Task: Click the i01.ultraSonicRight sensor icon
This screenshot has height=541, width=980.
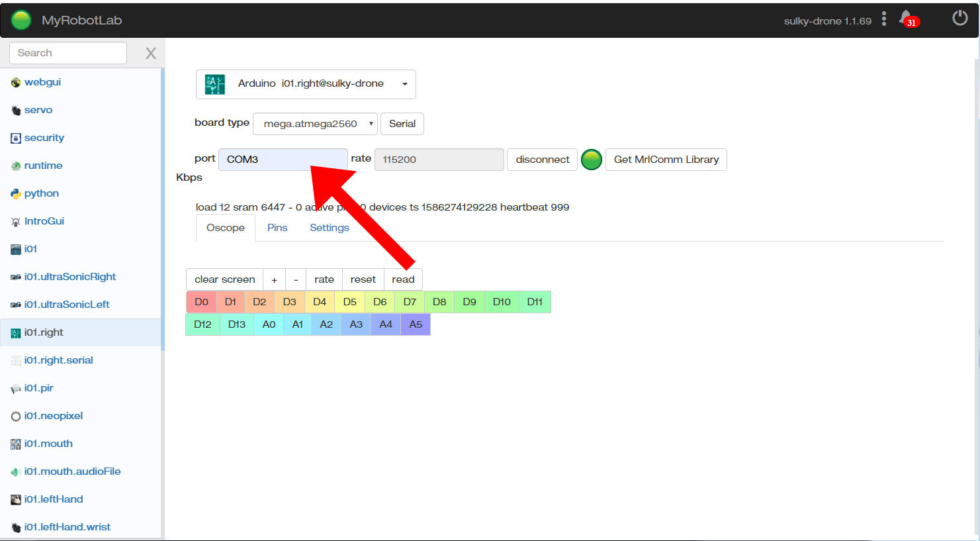Action: tap(16, 277)
